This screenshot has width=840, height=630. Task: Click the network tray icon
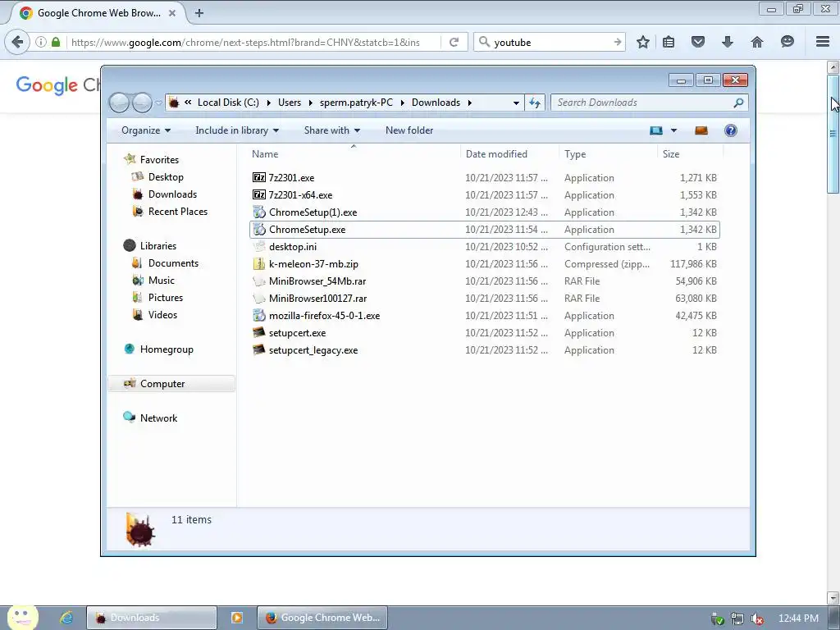click(x=737, y=619)
